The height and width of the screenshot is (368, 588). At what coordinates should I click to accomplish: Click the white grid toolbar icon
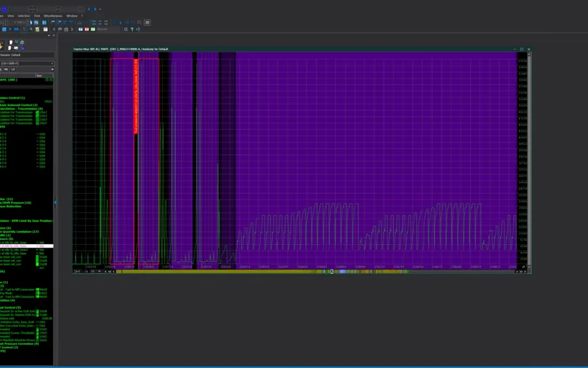click(45, 29)
